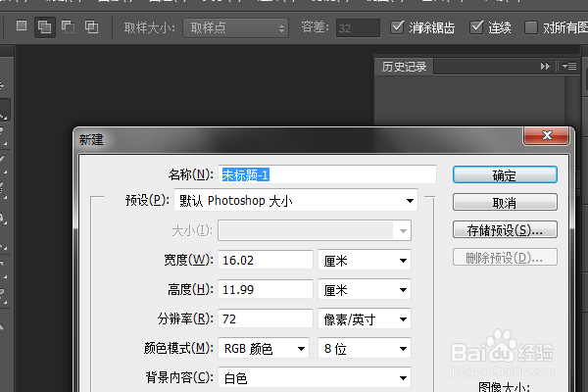Toggle the 连续 checkbox
The height and width of the screenshot is (392, 588).
pos(476,27)
